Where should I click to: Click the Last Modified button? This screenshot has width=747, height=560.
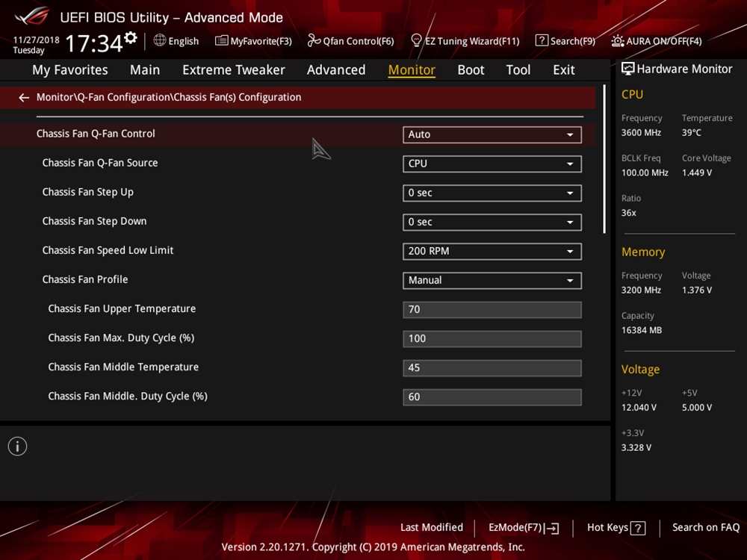pos(431,527)
